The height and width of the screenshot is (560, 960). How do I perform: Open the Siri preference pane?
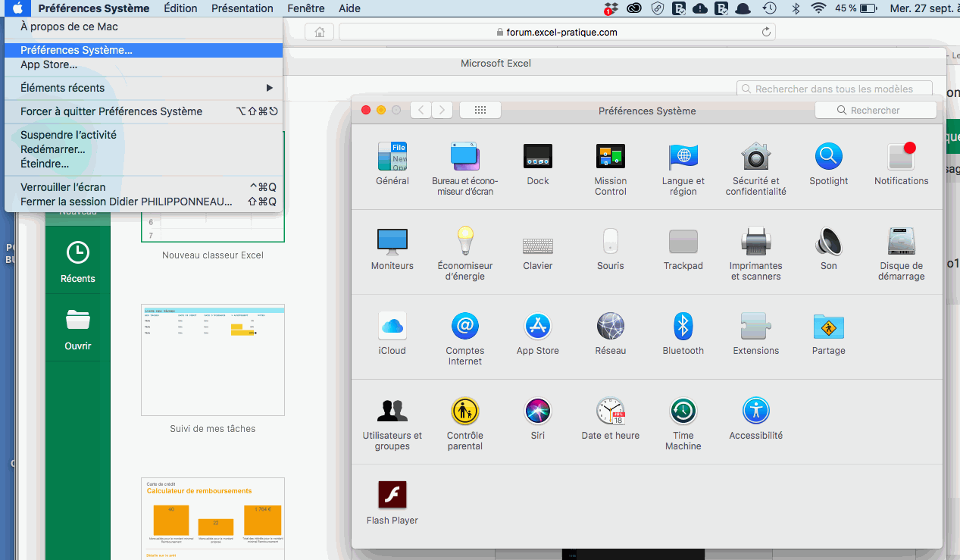(x=537, y=411)
